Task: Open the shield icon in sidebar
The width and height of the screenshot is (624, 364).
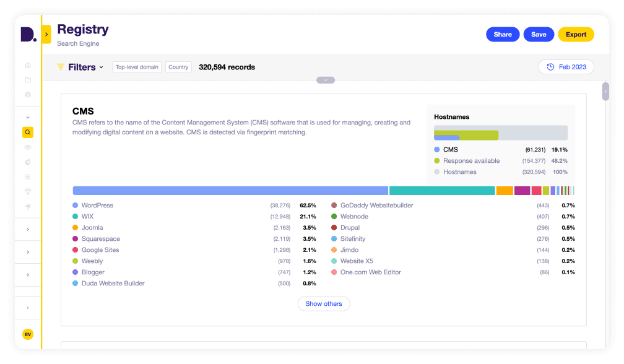Action: click(28, 177)
